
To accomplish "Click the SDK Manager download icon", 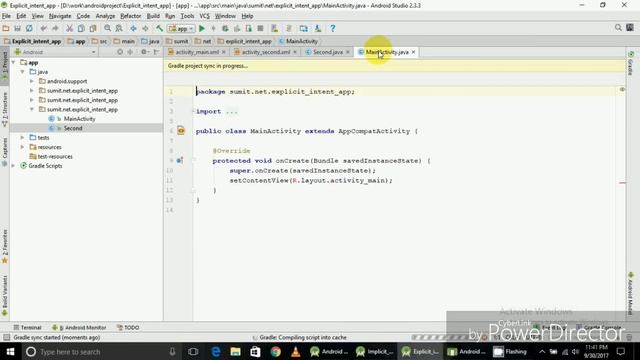I will [x=318, y=29].
